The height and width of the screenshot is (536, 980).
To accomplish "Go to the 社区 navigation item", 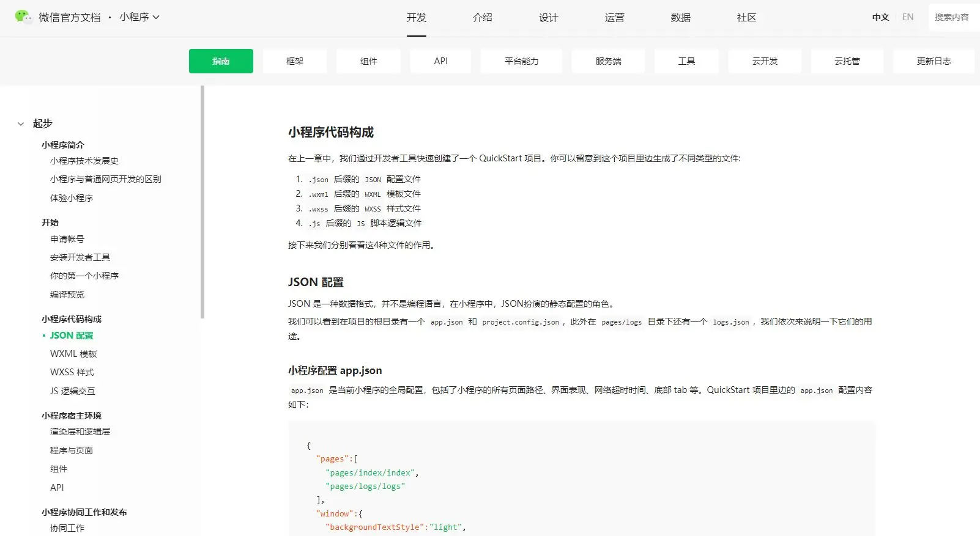I will pyautogui.click(x=746, y=18).
